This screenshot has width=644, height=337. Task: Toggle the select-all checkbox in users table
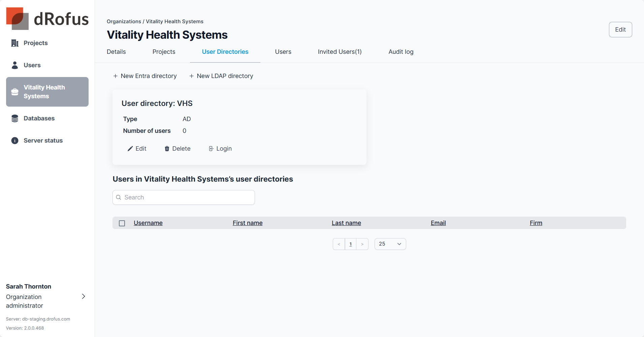(x=122, y=223)
